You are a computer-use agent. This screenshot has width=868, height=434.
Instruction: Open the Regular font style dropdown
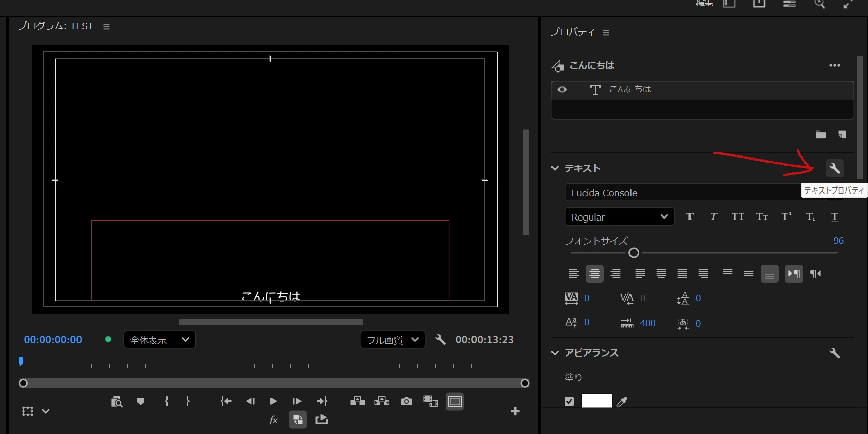(x=619, y=216)
